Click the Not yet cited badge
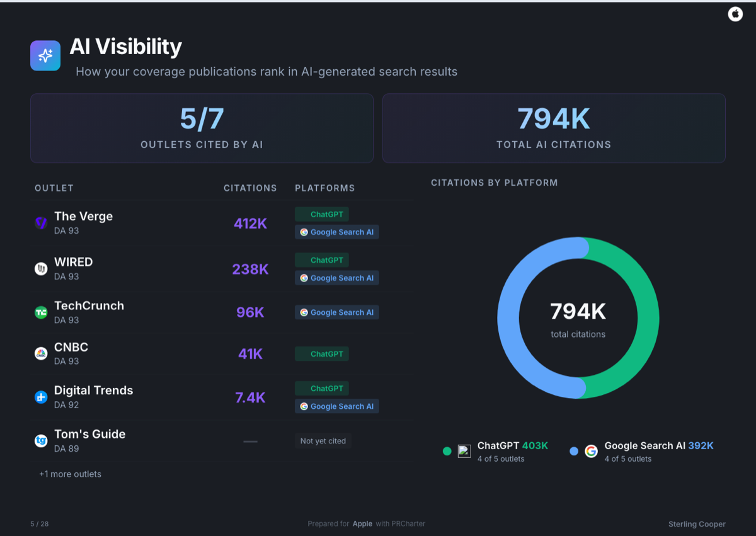This screenshot has width=756, height=536. coord(323,441)
